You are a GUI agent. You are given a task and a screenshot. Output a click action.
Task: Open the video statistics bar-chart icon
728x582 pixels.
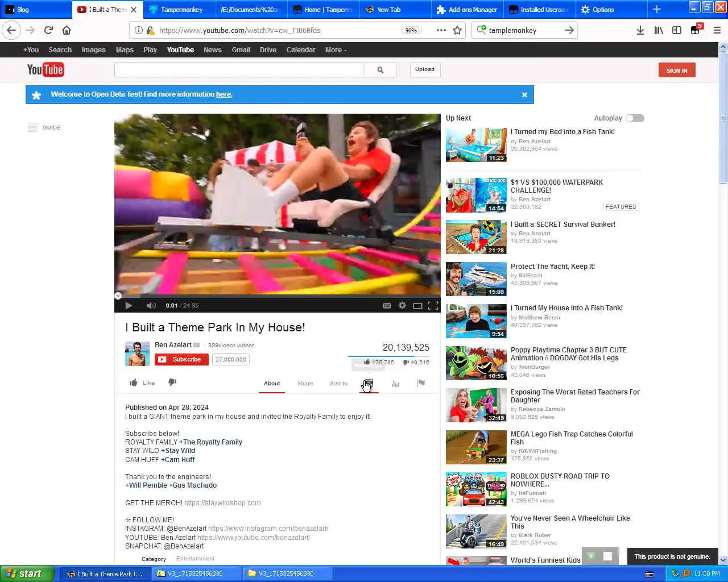(x=395, y=384)
